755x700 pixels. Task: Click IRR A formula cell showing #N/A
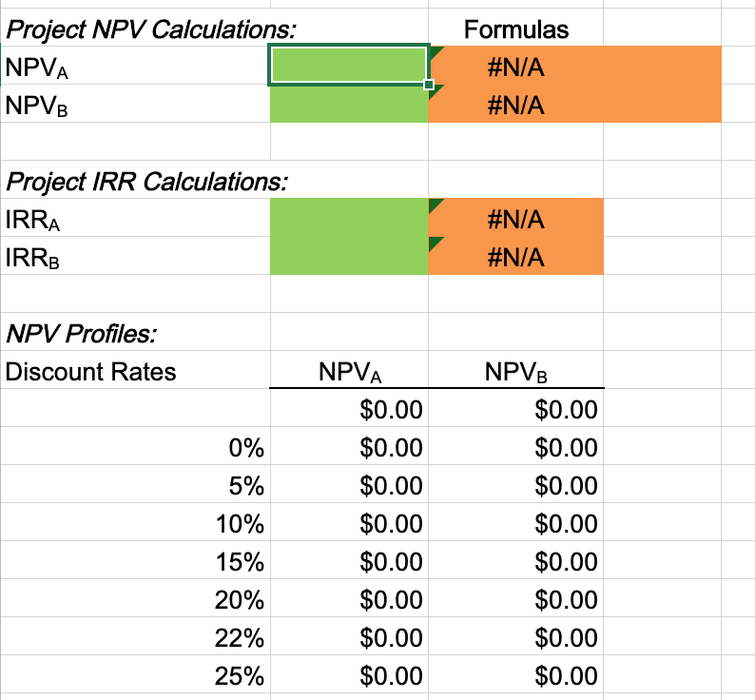coord(515,217)
